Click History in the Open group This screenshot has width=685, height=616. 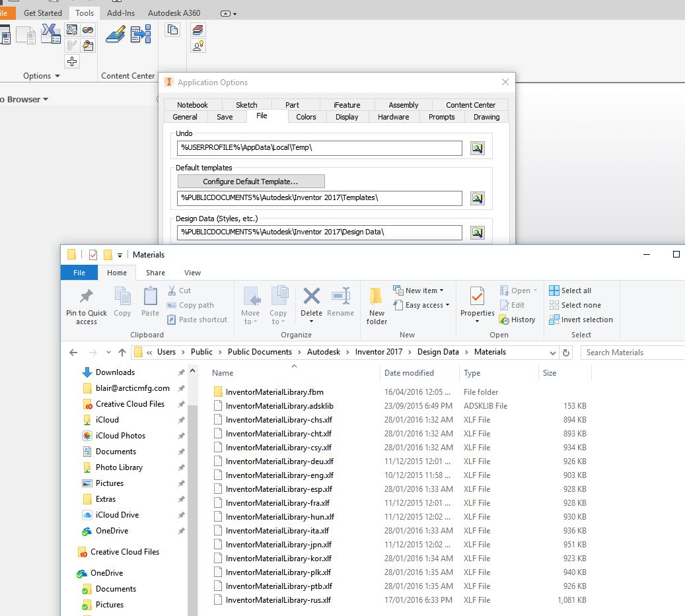point(517,320)
